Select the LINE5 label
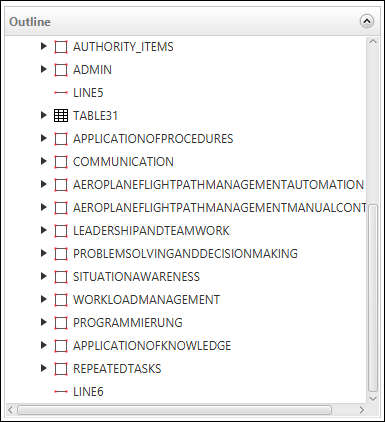 [88, 93]
